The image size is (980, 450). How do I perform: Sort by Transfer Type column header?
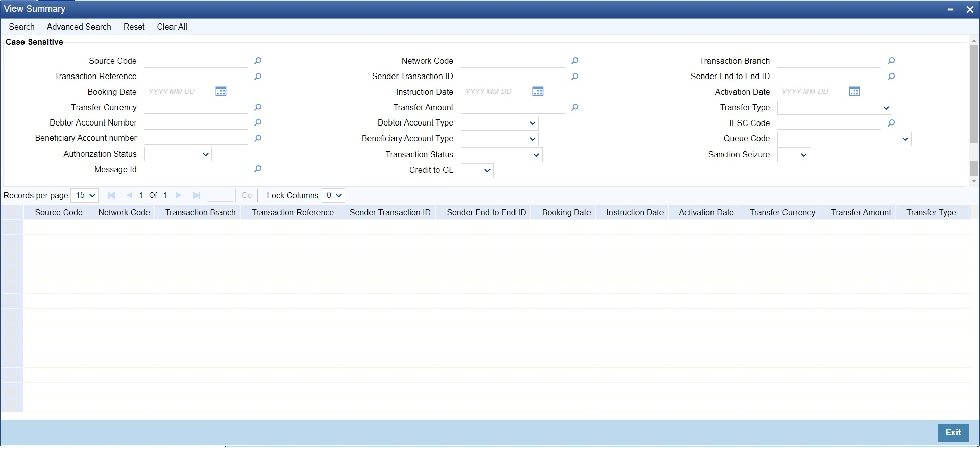(x=932, y=212)
